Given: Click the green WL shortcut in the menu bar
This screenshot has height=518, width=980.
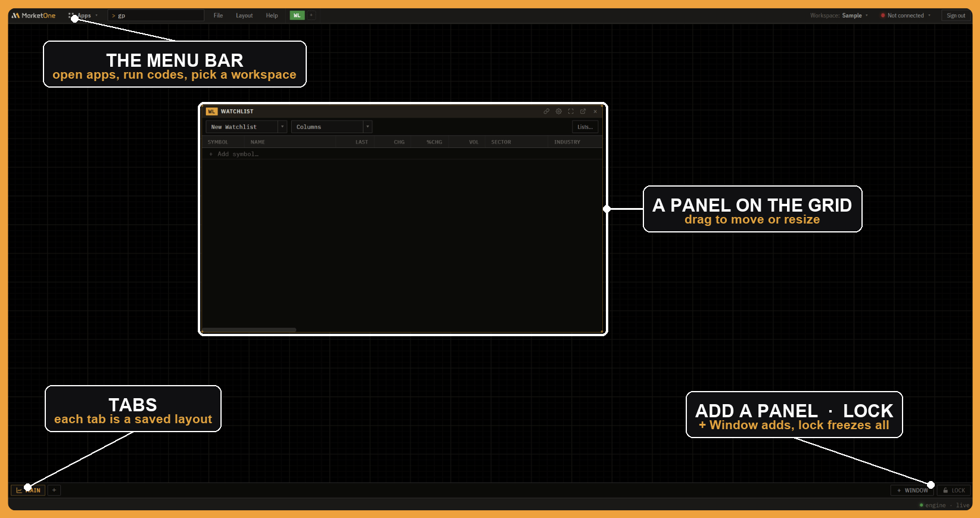Looking at the screenshot, I should click(x=297, y=15).
